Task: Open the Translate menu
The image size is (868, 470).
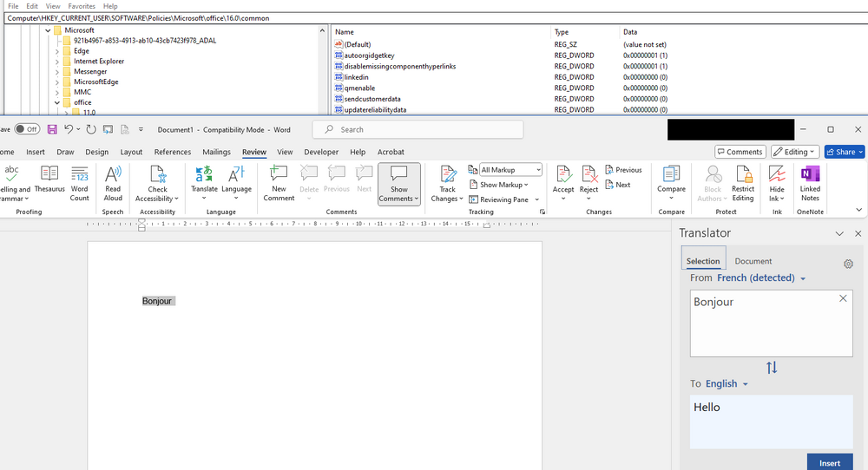Action: point(204,184)
